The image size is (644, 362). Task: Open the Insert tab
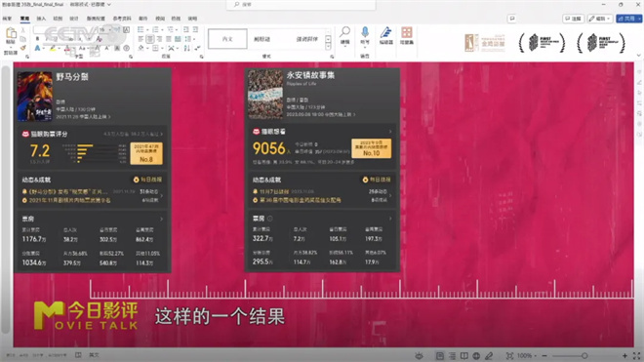[x=41, y=19]
